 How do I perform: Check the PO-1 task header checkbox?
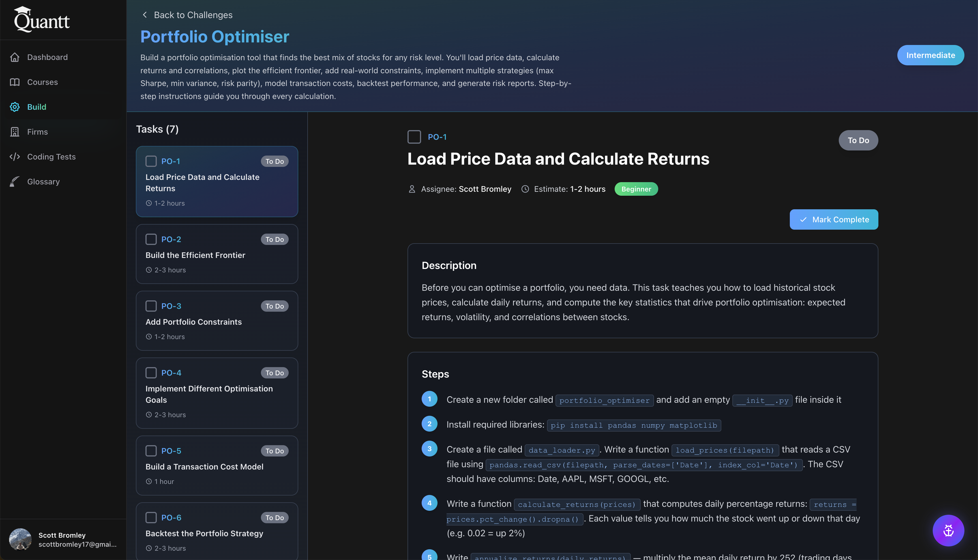pos(414,137)
